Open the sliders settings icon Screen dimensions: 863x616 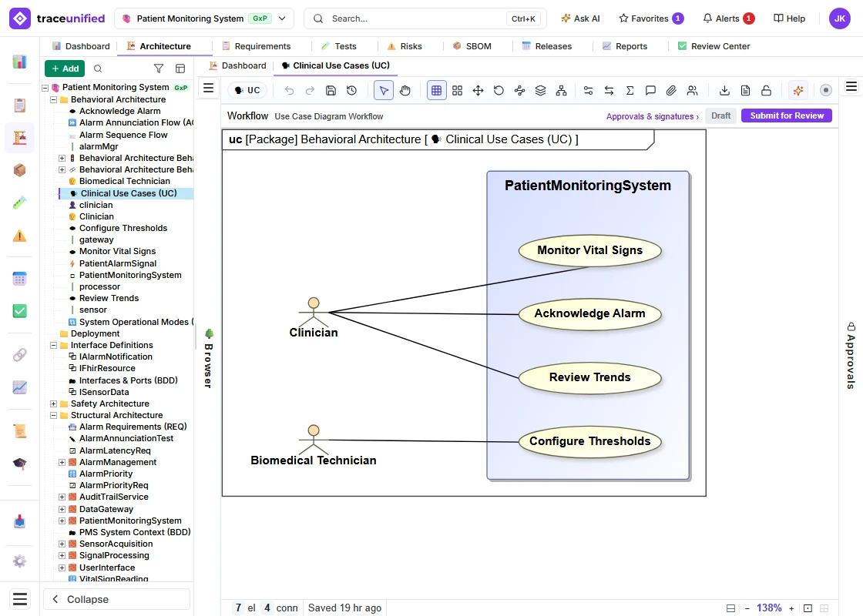589,91
